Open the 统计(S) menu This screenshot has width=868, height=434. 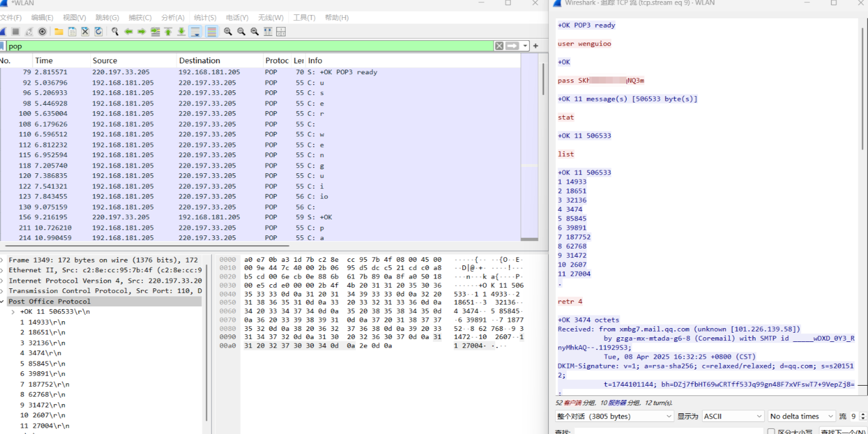205,18
